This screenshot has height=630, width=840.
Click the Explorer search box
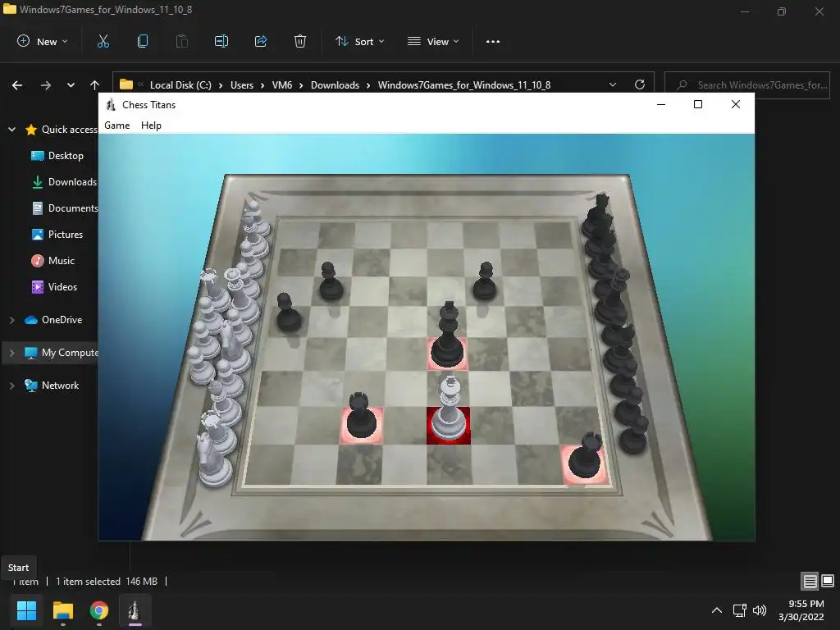(x=747, y=84)
